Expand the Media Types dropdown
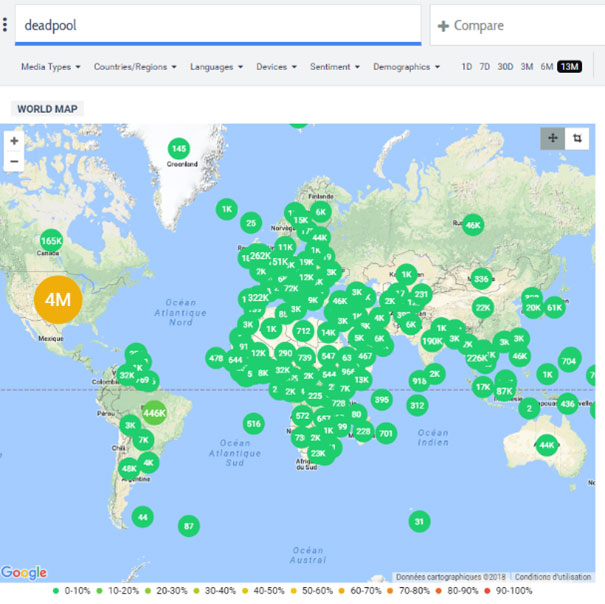 [50, 67]
